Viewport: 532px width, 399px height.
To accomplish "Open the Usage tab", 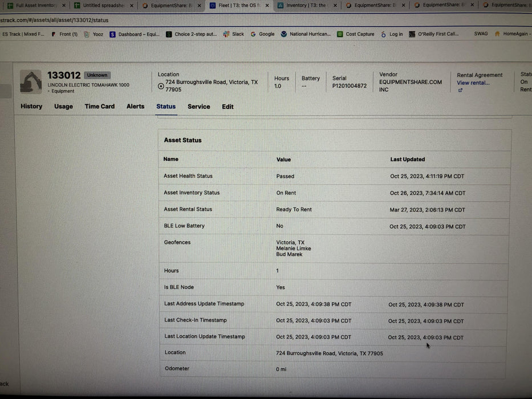I will pos(63,107).
